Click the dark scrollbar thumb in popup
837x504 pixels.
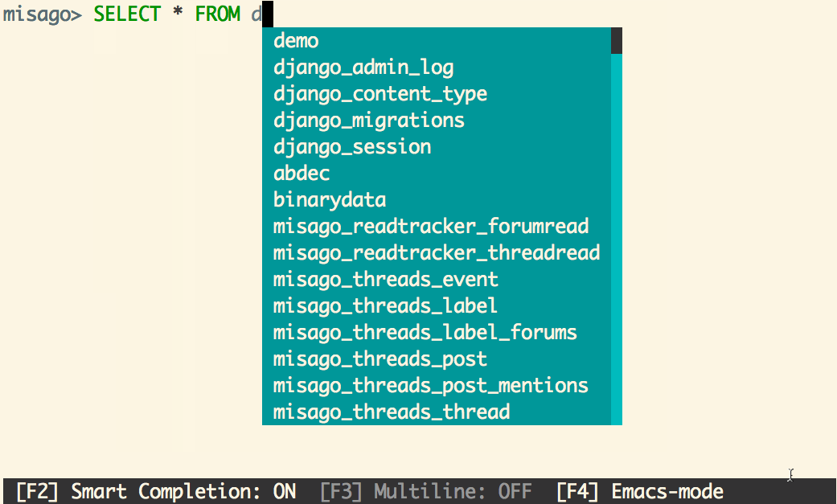(617, 40)
